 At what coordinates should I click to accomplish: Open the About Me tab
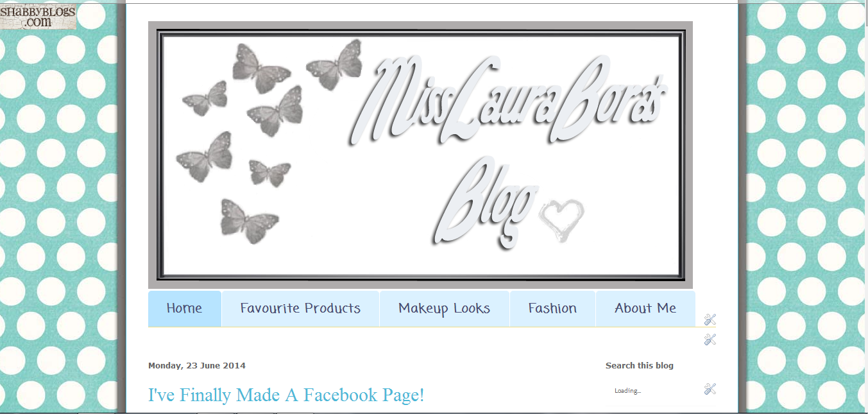(645, 309)
